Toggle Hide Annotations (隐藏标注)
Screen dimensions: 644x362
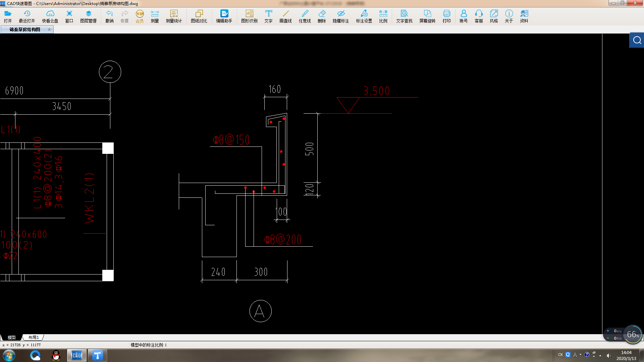tap(341, 16)
